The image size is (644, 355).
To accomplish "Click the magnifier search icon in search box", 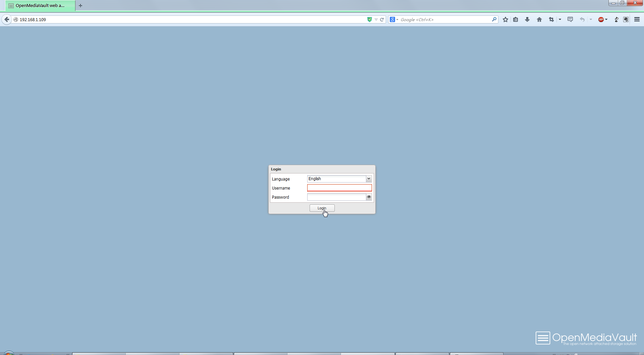I will 494,19.
